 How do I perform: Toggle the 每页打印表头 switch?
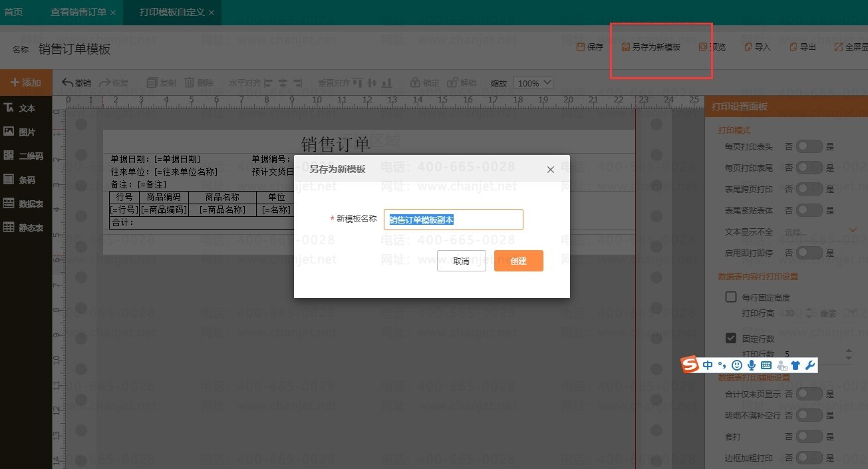[809, 146]
